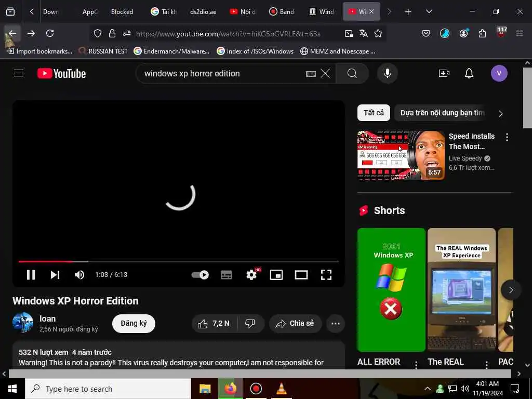Open video settings gear
Viewport: 532px width, 399px height.
coord(252,274)
